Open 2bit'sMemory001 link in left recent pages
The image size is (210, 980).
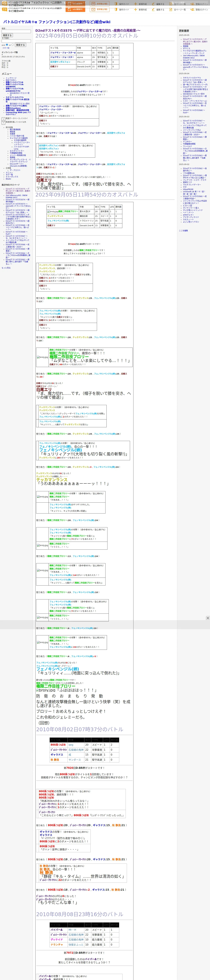[16, 196]
